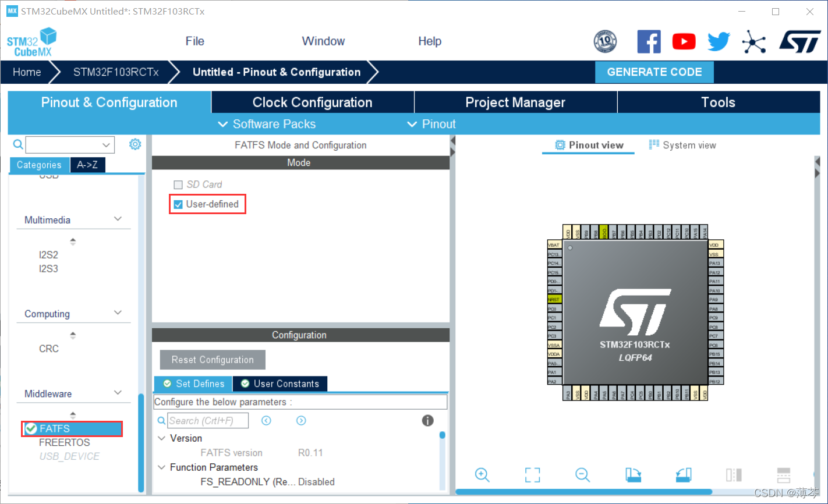
Task: Go to Home breadcrumb
Action: pyautogui.click(x=27, y=72)
